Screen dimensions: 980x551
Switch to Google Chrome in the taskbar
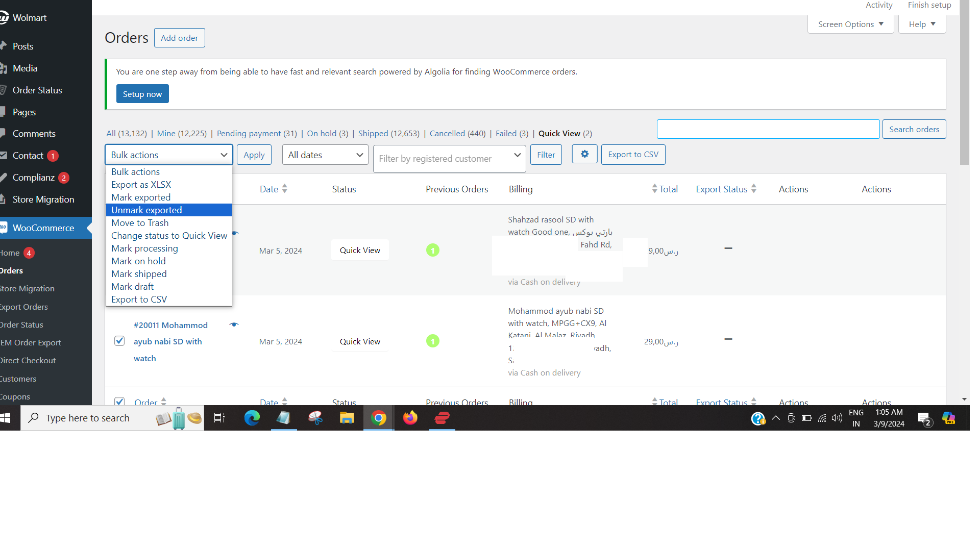(379, 418)
